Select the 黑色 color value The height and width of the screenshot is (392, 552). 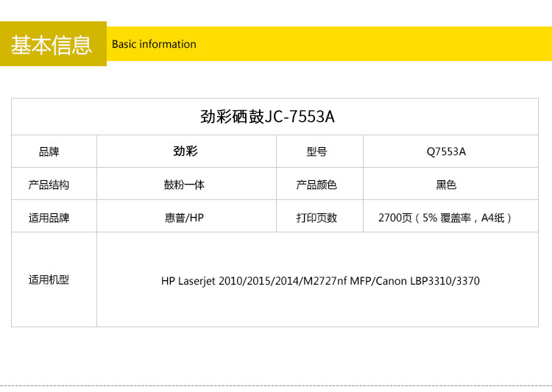coord(446,185)
